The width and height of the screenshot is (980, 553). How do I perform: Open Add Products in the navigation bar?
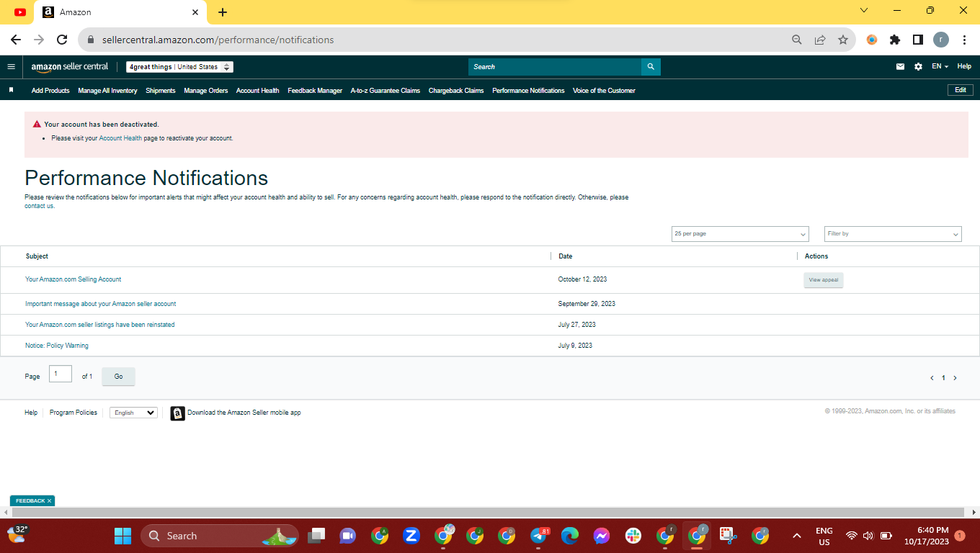click(50, 91)
